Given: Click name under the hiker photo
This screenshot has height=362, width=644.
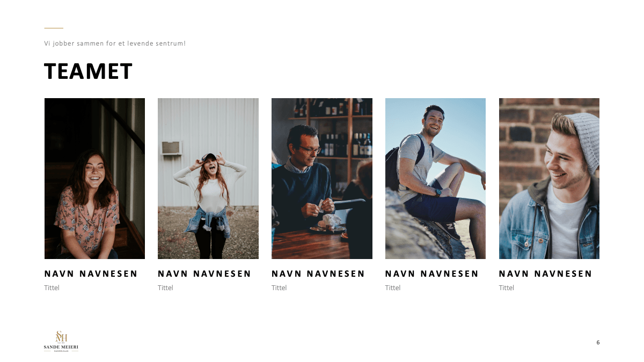Looking at the screenshot, I should pyautogui.click(x=432, y=274).
